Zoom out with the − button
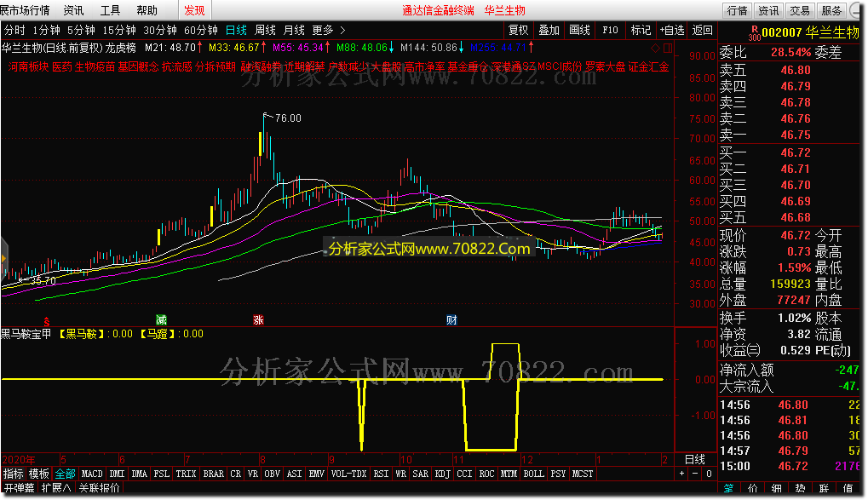This screenshot has width=868, height=500. coord(695,474)
